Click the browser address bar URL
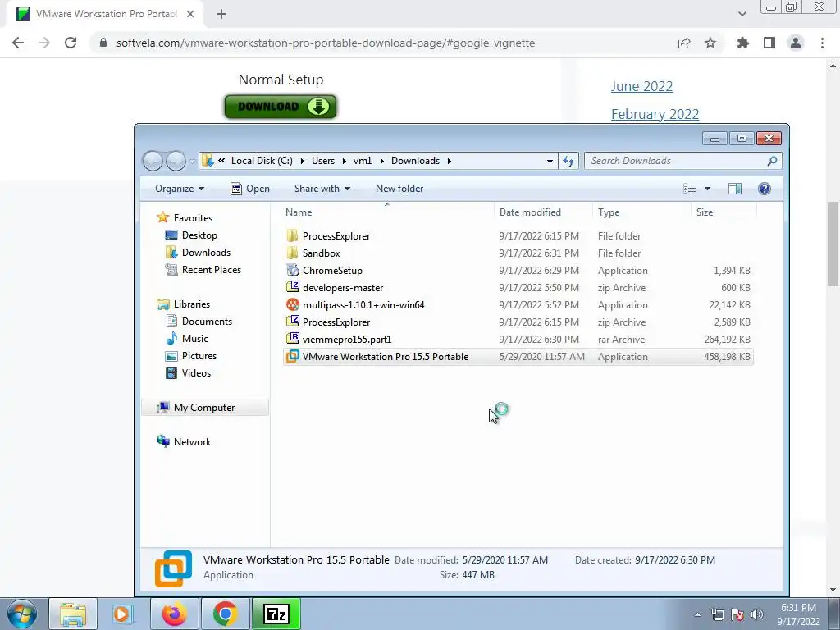 pos(325,43)
